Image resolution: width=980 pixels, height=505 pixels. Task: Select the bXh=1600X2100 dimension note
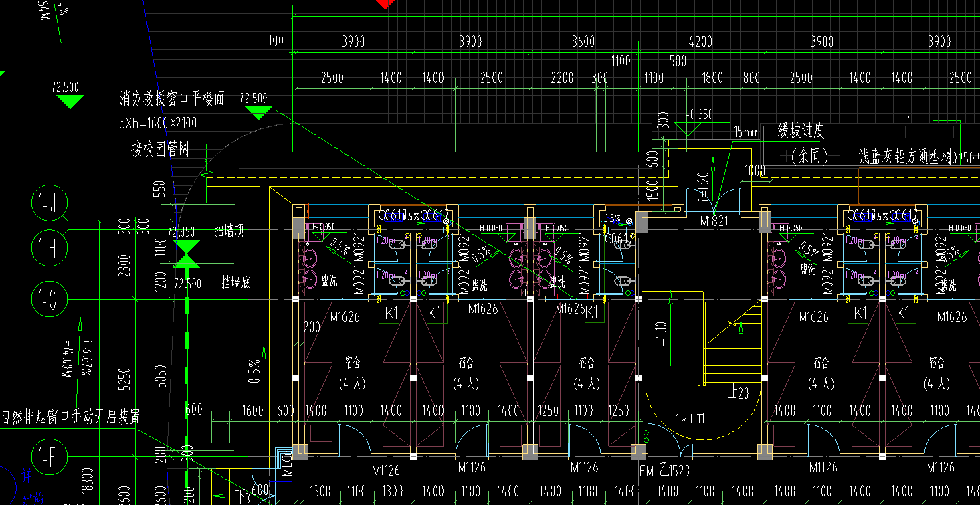click(158, 123)
